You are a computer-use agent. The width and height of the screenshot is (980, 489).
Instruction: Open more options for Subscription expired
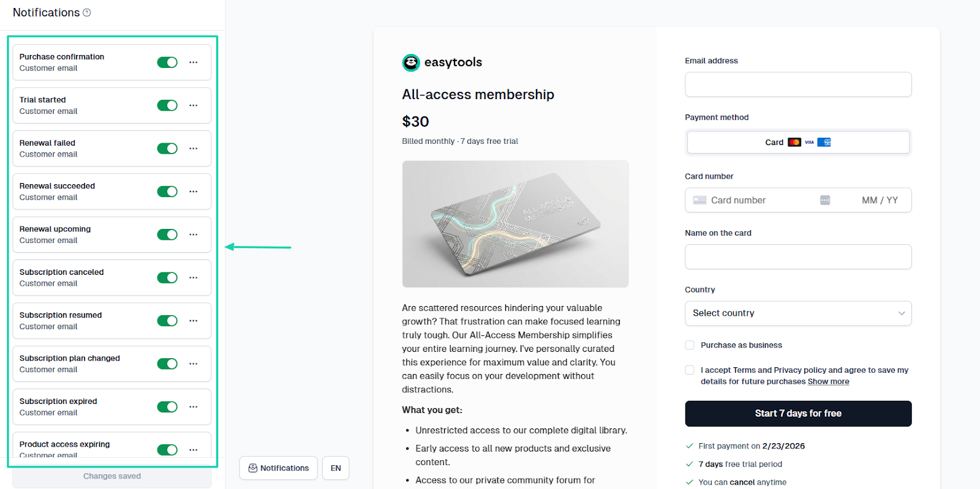click(194, 407)
